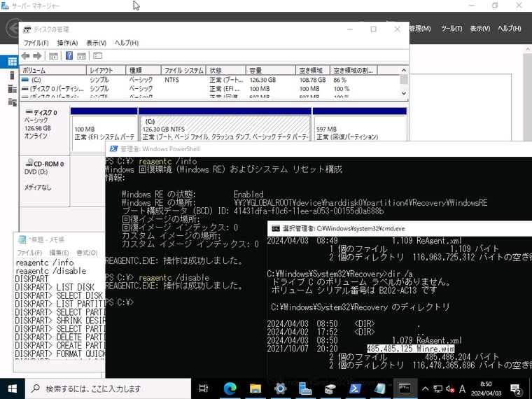Open Settings gear app on taskbar
The height and width of the screenshot is (399, 532).
tap(280, 388)
